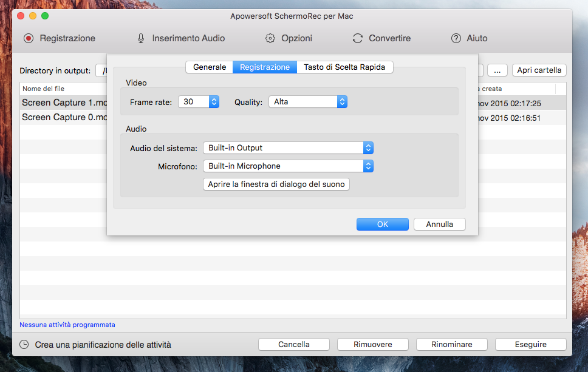
Task: Click the Cancella button
Action: click(294, 344)
